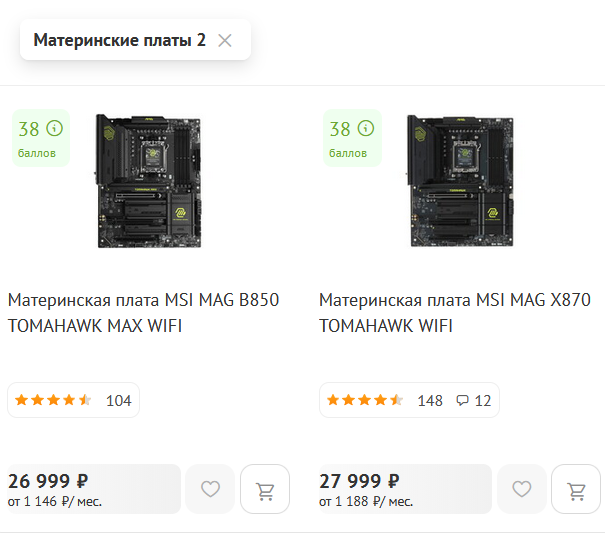View the X870 TOMAHAWK motherboard image
Viewport: 605px width, 533px height.
(x=459, y=180)
